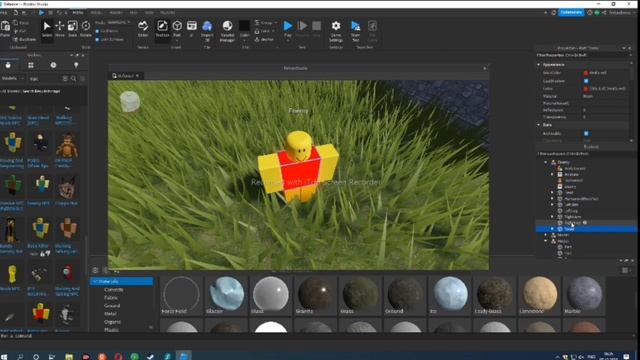Image resolution: width=640 pixels, height=360 pixels.
Task: Type in the Toolbox search field
Action: (x=45, y=78)
